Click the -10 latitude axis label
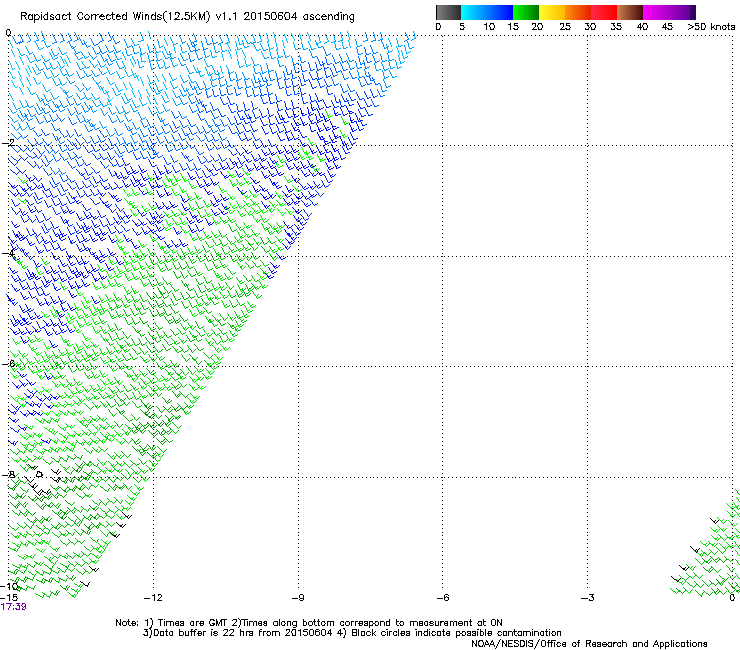Viewport: 740px width, 650px height. tap(9, 586)
